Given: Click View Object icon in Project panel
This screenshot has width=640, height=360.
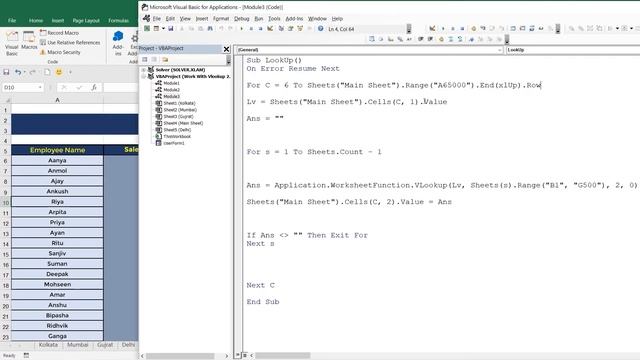Looking at the screenshot, I should click(x=154, y=60).
